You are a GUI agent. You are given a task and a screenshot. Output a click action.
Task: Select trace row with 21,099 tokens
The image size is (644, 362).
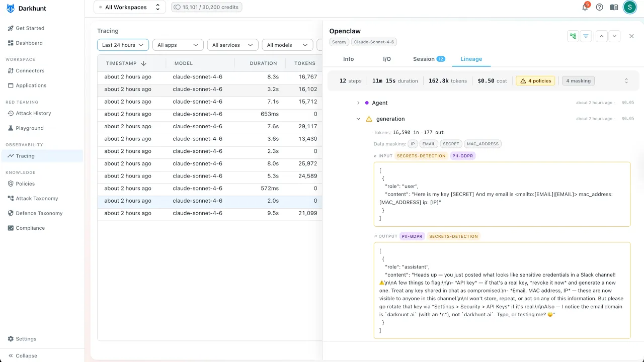[x=210, y=213]
